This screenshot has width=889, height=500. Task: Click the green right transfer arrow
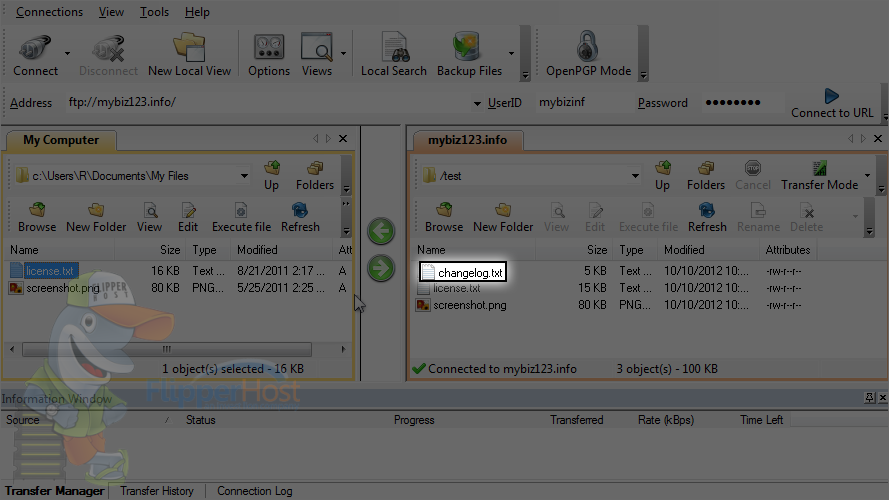(381, 268)
